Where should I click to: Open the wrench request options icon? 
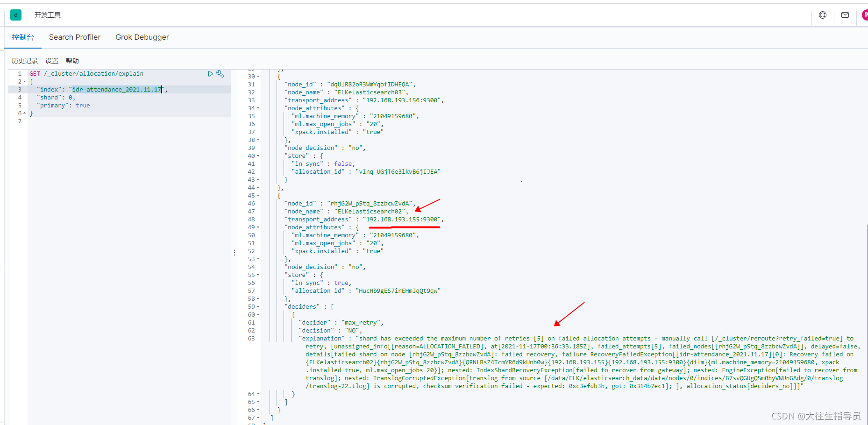point(220,74)
